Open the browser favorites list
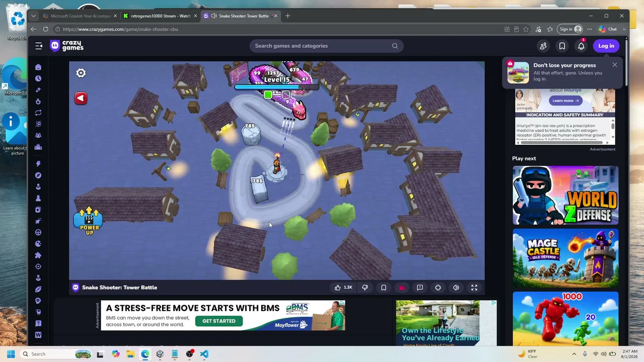Screen dimensions: 644x362 [x=550, y=29]
